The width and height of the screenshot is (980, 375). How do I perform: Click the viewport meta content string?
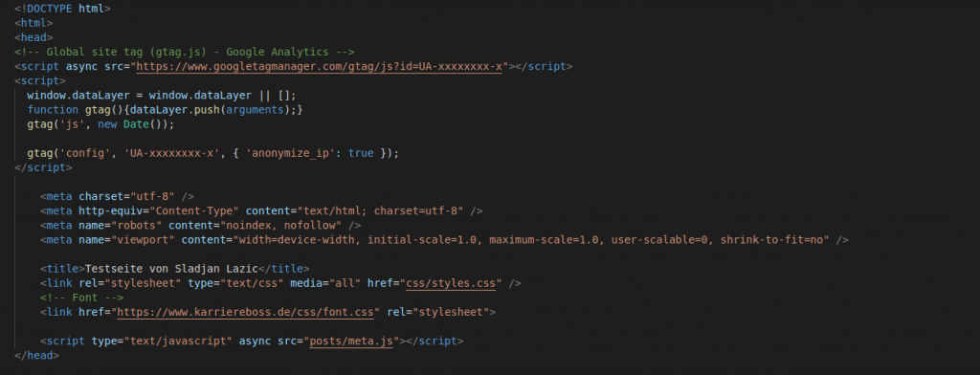[531, 240]
